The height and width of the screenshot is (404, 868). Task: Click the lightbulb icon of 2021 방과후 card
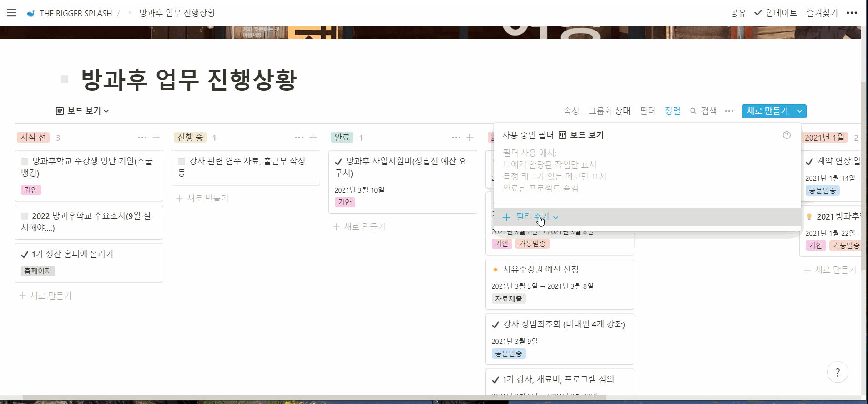pyautogui.click(x=809, y=217)
